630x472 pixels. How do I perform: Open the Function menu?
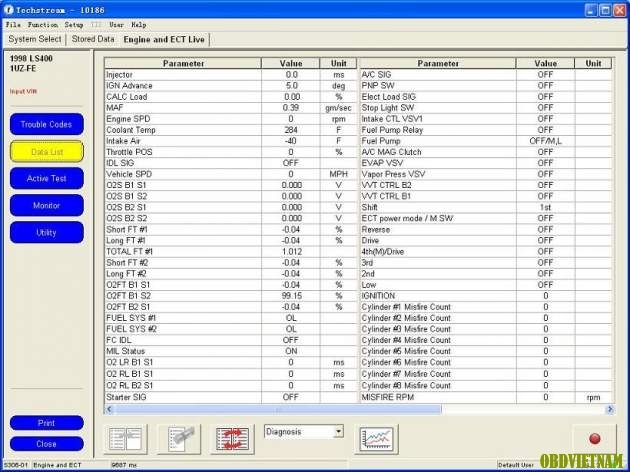43,25
